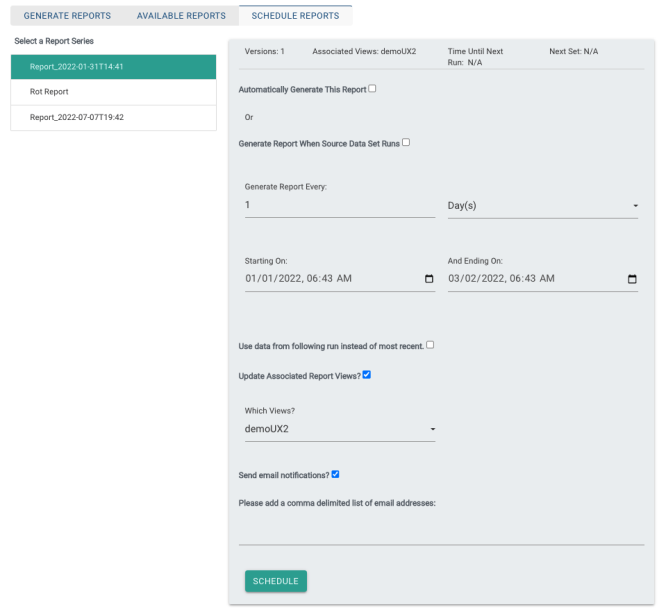
Task: Open calendar picker for Starting On date
Action: click(429, 279)
